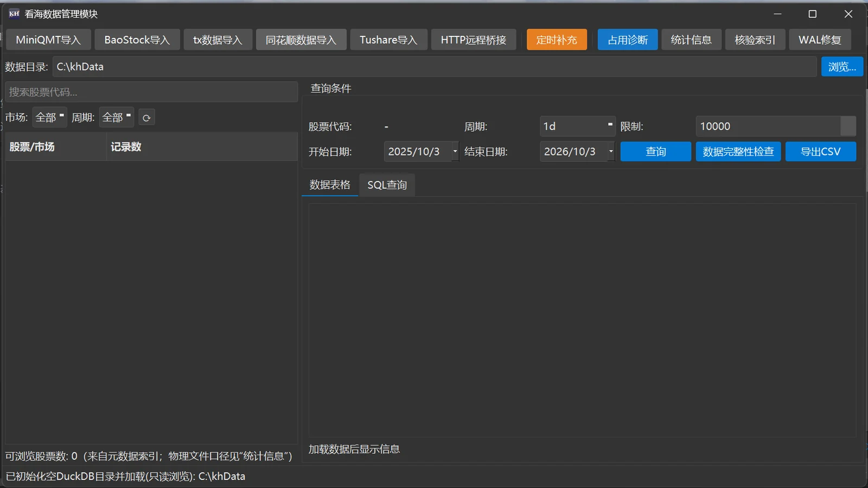Viewport: 868px width, 488px height.
Task: Switch to SQL查询 tab
Action: coord(387,185)
